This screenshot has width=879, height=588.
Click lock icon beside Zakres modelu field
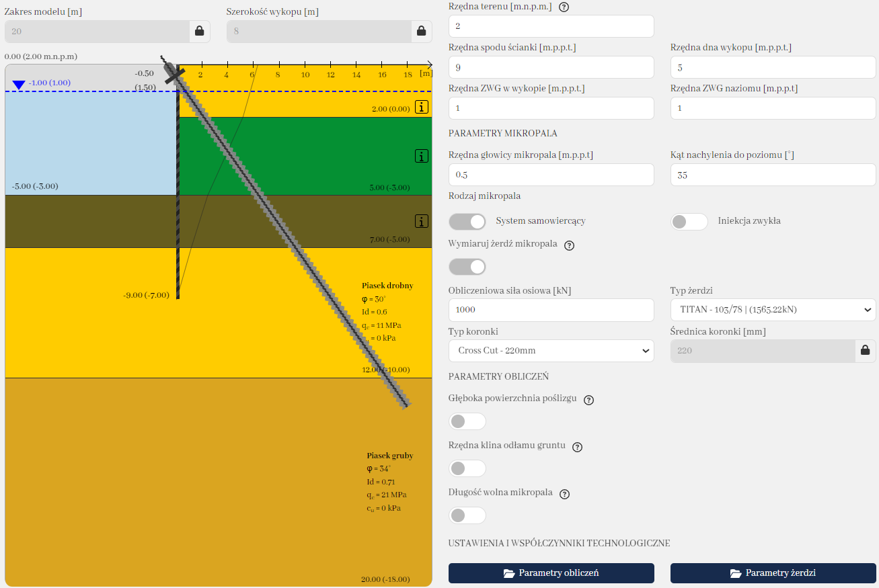[199, 31]
